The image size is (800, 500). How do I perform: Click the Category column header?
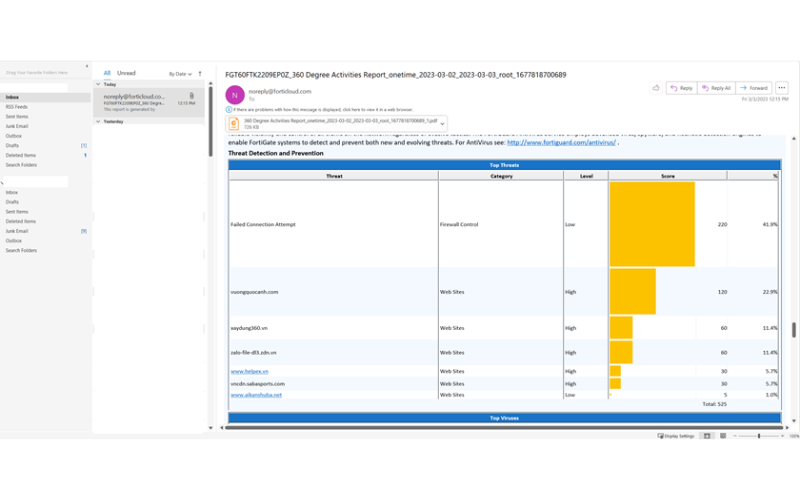point(501,176)
